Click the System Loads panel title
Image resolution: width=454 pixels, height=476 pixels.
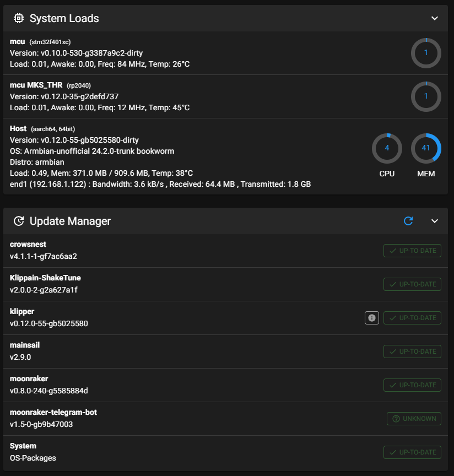coord(64,18)
